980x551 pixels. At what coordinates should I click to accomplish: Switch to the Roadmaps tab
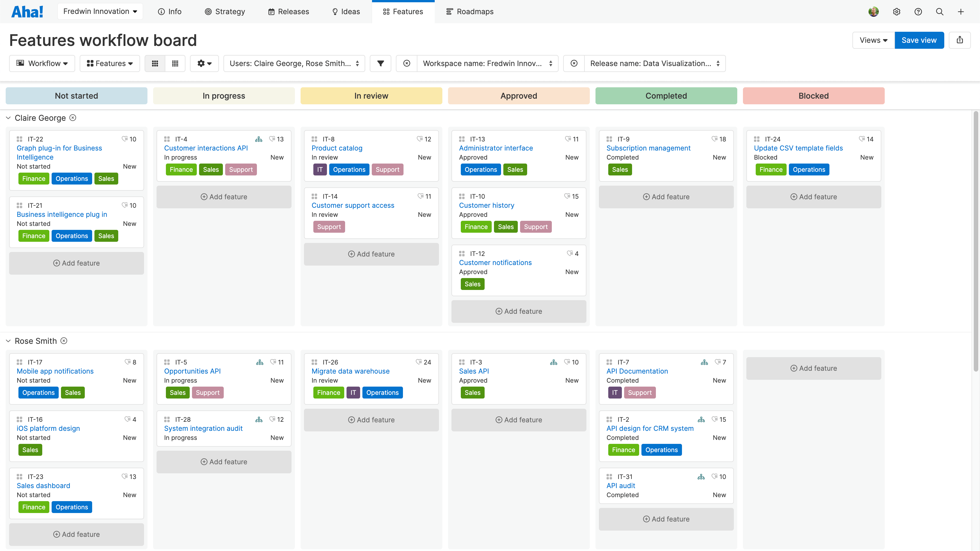point(470,11)
